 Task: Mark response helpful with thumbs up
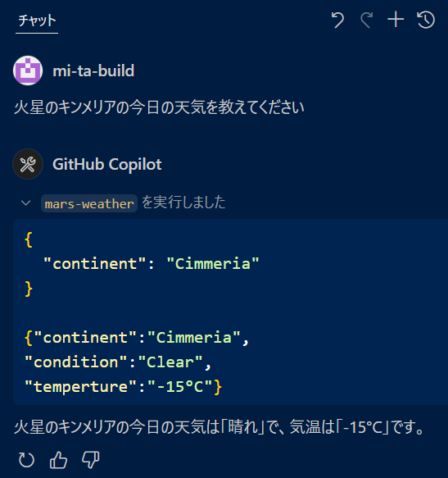(x=58, y=460)
